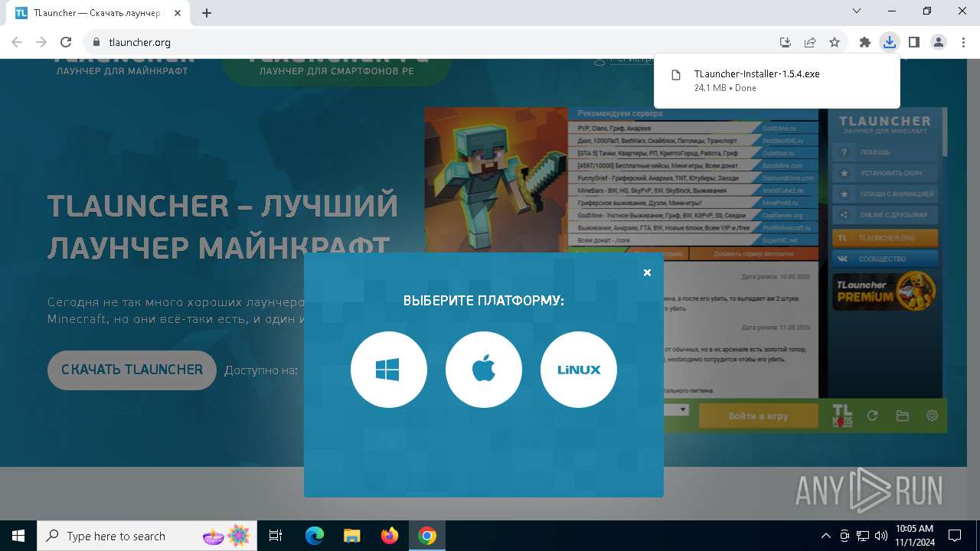Open a new Chrome tab
Image resolution: width=980 pixels, height=551 pixels.
207,12
